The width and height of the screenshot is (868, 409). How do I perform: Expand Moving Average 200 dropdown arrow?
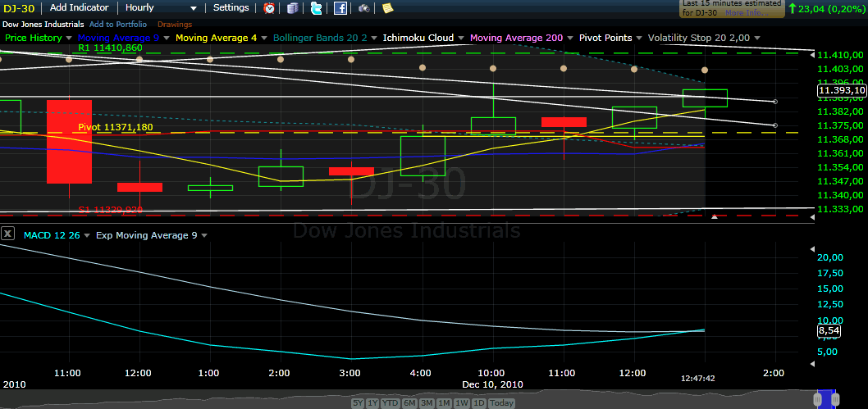point(570,39)
